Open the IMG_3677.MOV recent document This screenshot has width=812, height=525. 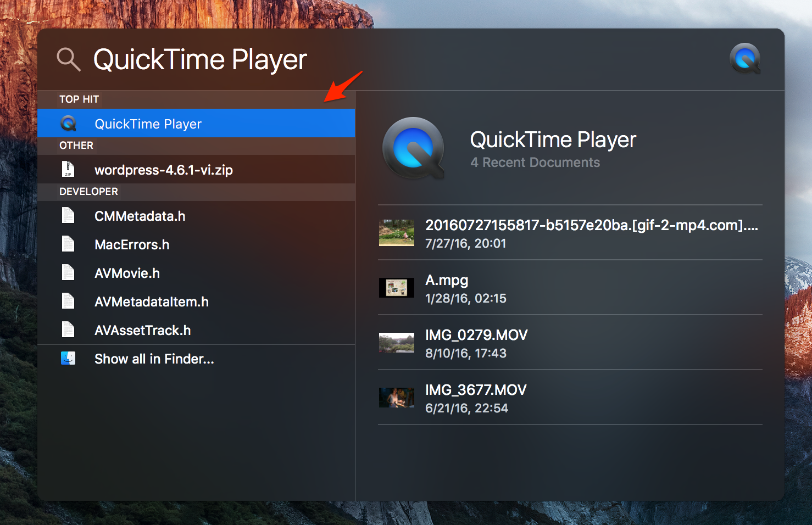coord(476,389)
